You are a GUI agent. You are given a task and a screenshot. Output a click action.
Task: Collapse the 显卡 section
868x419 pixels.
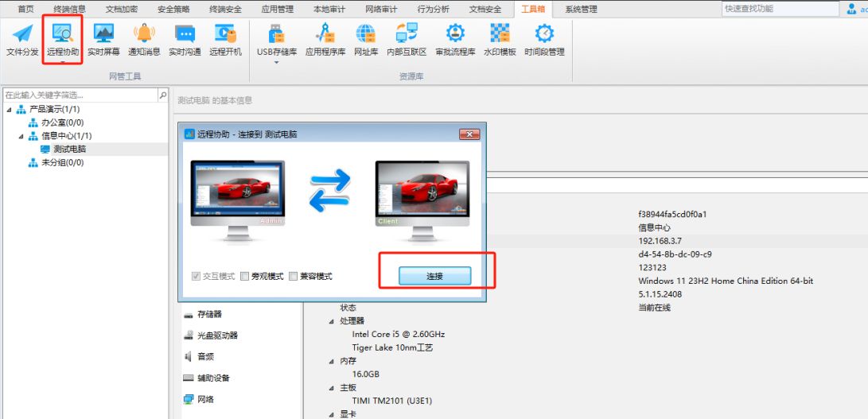[x=332, y=414]
